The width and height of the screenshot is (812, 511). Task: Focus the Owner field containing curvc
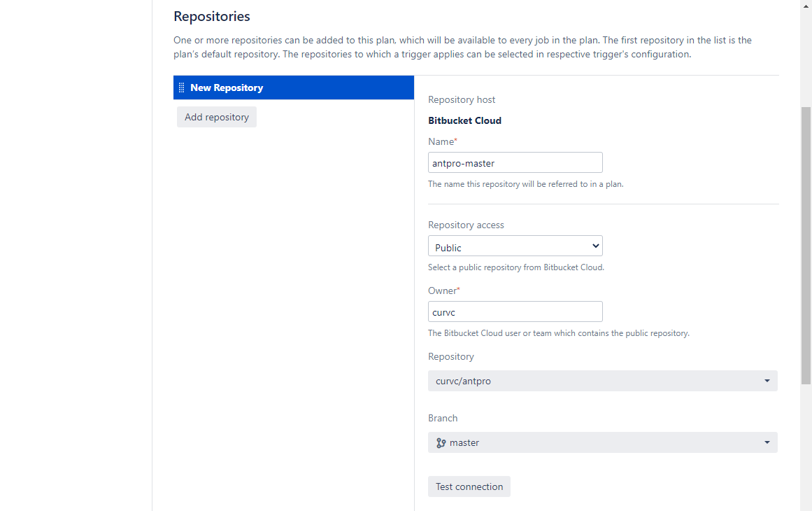click(515, 311)
